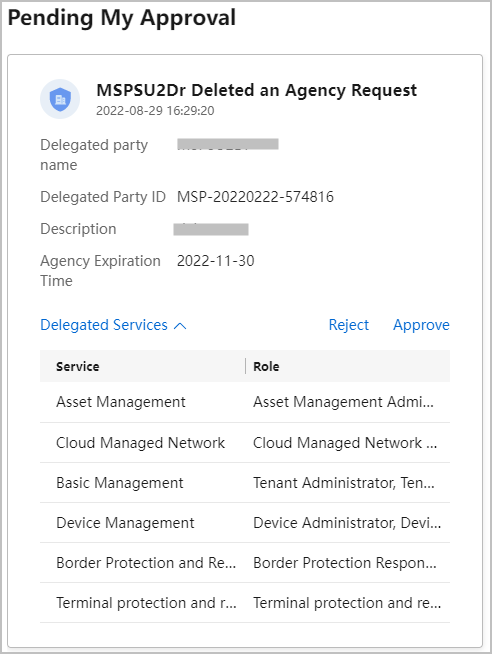Select the Basic Management service row
This screenshot has width=492, height=654.
pyautogui.click(x=245, y=483)
